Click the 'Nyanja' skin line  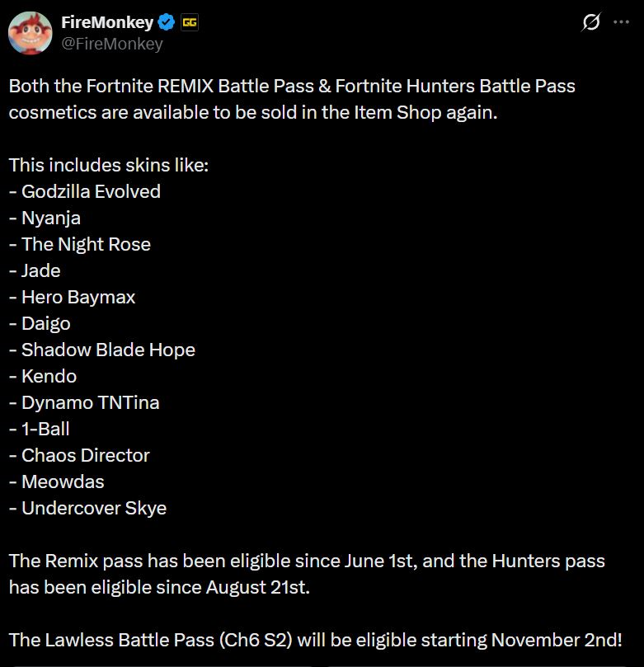45,218
